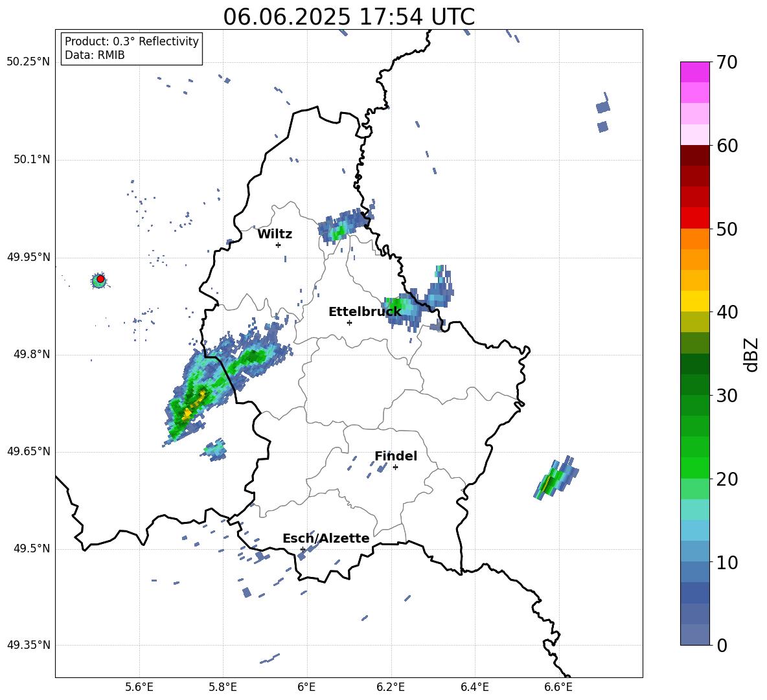Click the colorbar label 60
Image resolution: width=767 pixels, height=700 pixels.
coord(727,146)
